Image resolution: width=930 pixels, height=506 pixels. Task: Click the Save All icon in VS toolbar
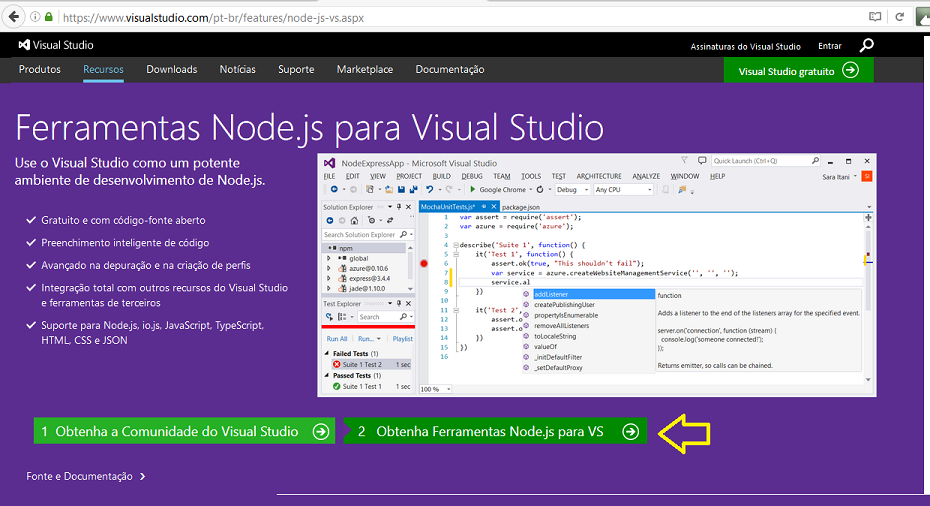tap(413, 189)
